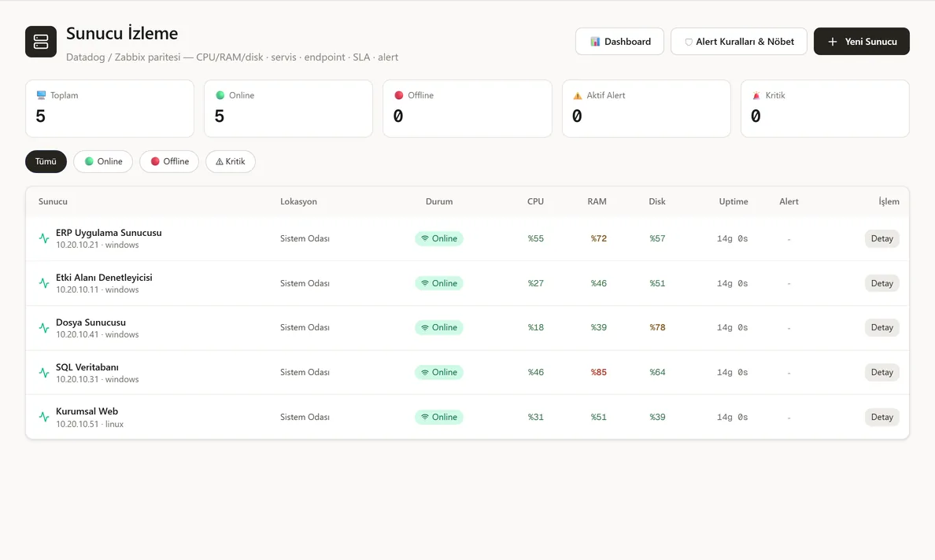Click the Aktif Alert summary card

point(646,109)
